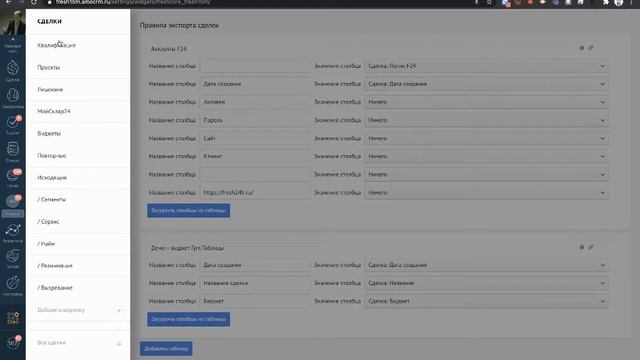This screenshot has width=640, height=360.
Task: Open Дата создания value dropdown in Демо table
Action: pos(487,265)
